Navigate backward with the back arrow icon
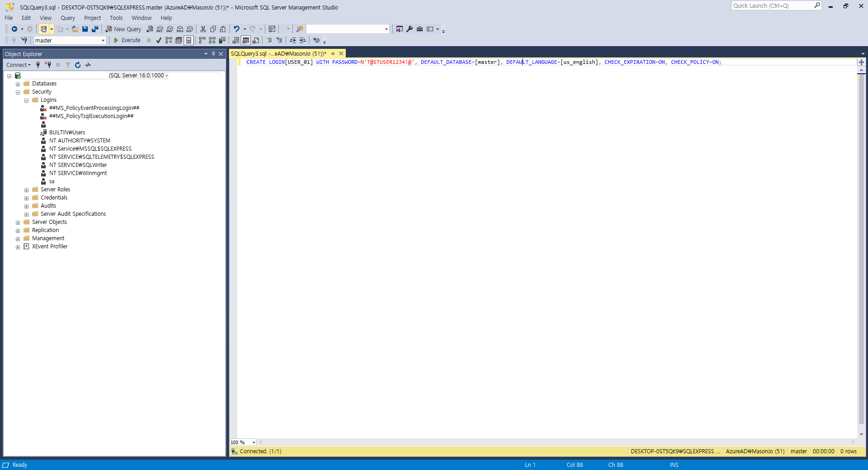 (14, 29)
